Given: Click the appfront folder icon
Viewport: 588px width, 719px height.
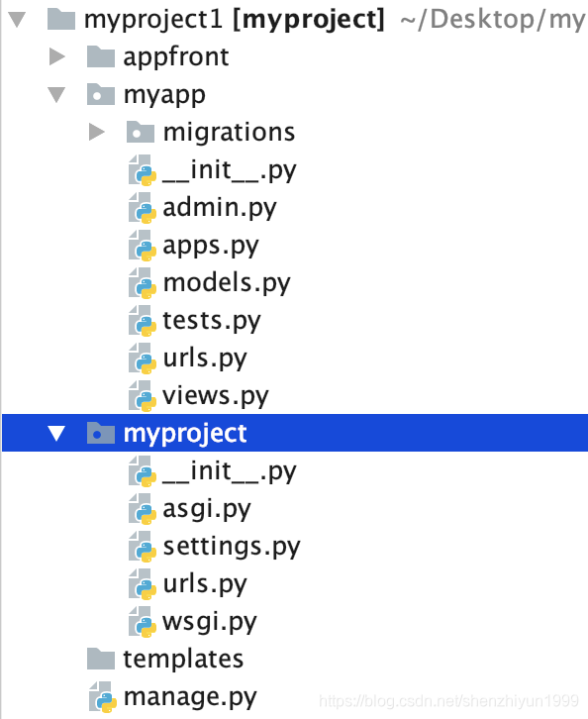Looking at the screenshot, I should pyautogui.click(x=101, y=56).
